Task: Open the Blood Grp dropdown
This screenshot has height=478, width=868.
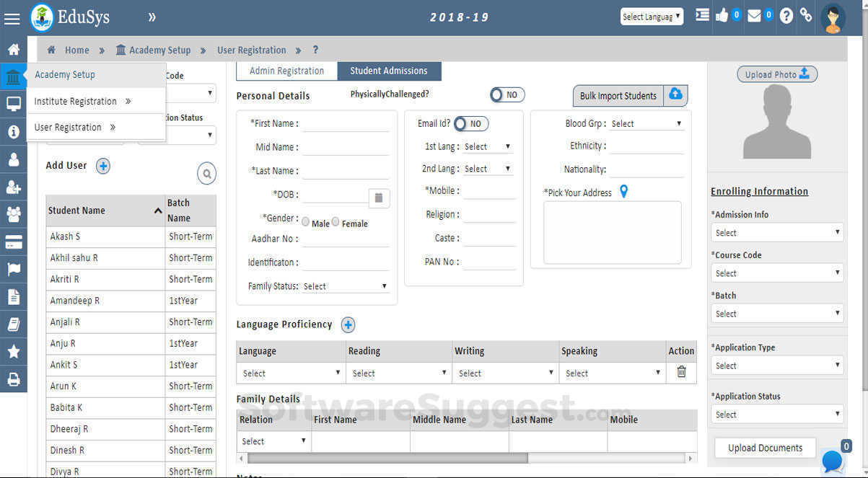Action: [646, 124]
